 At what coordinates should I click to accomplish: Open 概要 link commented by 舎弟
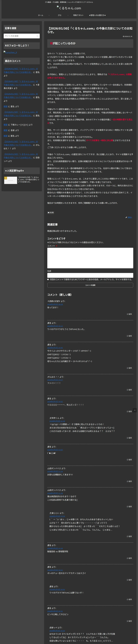[5, 130]
